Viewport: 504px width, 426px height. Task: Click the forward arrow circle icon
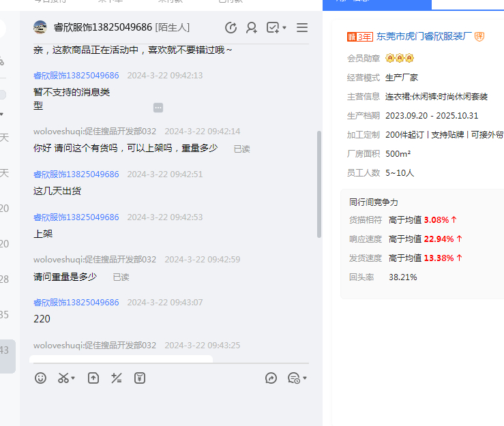point(271,378)
